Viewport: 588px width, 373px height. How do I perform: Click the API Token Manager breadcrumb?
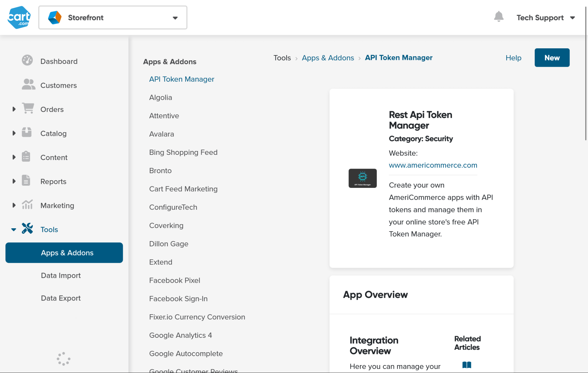pyautogui.click(x=399, y=58)
